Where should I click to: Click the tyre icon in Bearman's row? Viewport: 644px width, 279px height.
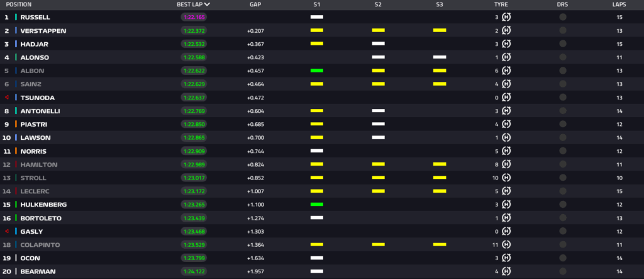coord(506,271)
